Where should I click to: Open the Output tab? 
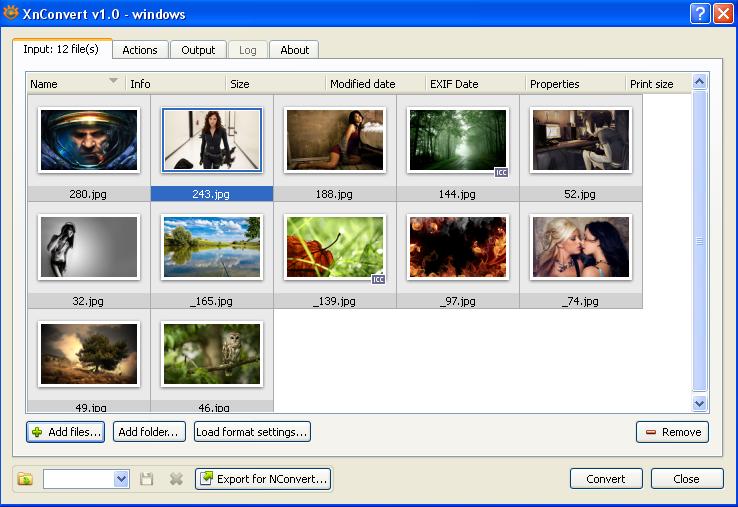(x=198, y=50)
